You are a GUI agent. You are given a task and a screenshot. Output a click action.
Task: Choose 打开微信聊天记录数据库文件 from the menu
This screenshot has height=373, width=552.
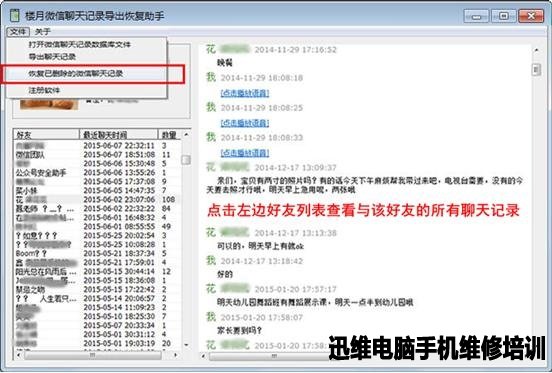80,45
